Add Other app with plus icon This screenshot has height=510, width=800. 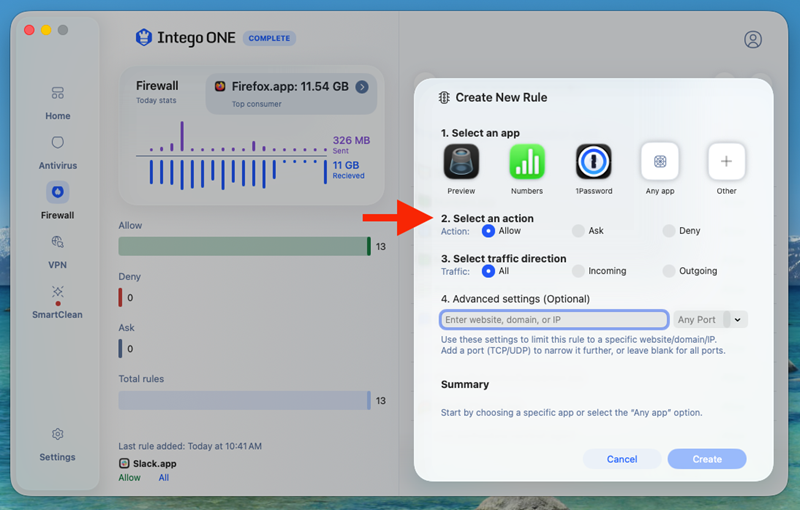pos(726,162)
